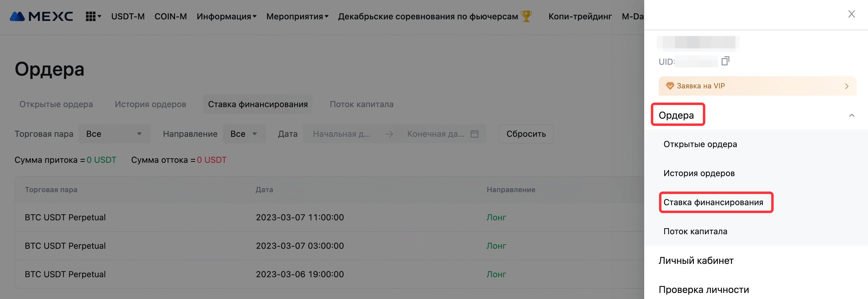This screenshot has width=868, height=299.
Task: Open the Заявка на VIP banner
Action: (757, 86)
